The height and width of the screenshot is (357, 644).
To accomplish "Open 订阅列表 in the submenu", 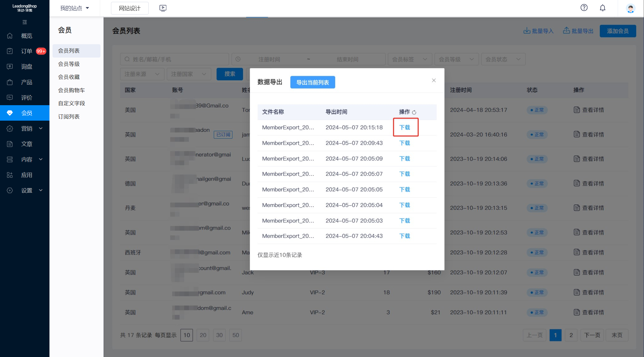I will coord(69,117).
